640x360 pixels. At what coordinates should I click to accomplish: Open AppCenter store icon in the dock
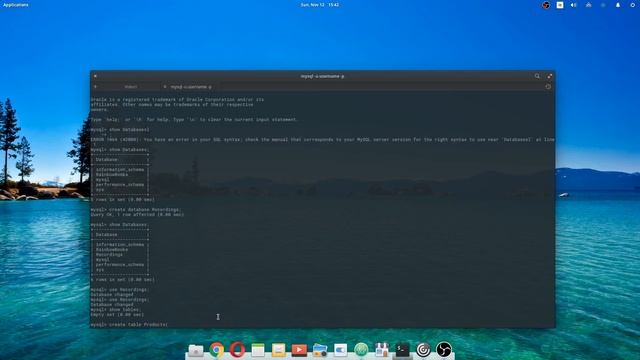coord(382,350)
